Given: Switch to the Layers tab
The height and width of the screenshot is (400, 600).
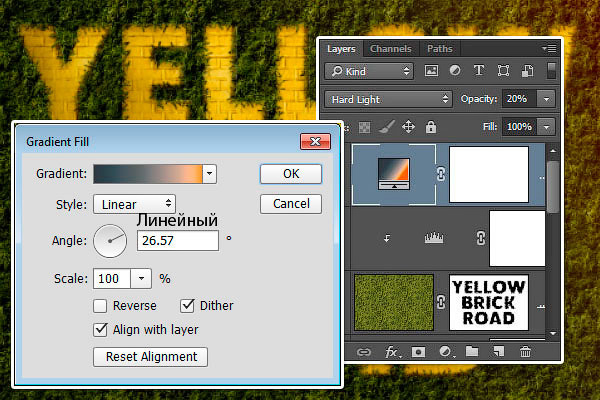Looking at the screenshot, I should (341, 49).
